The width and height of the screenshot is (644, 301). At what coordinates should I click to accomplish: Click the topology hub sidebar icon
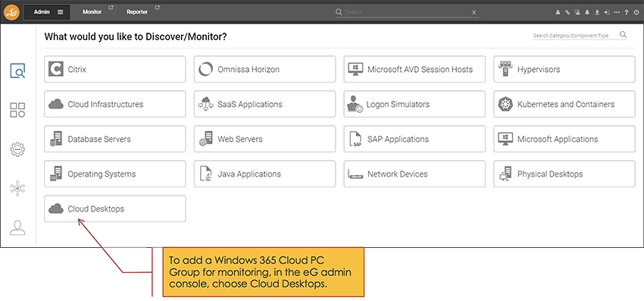click(17, 188)
